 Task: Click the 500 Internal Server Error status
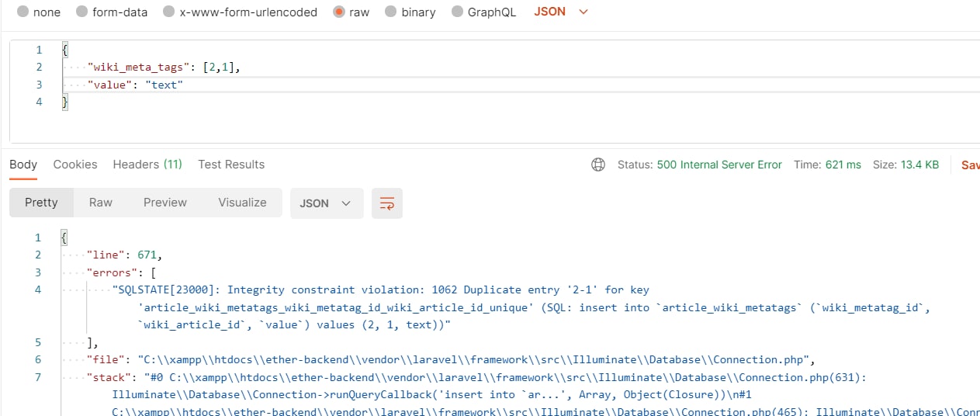tap(719, 165)
